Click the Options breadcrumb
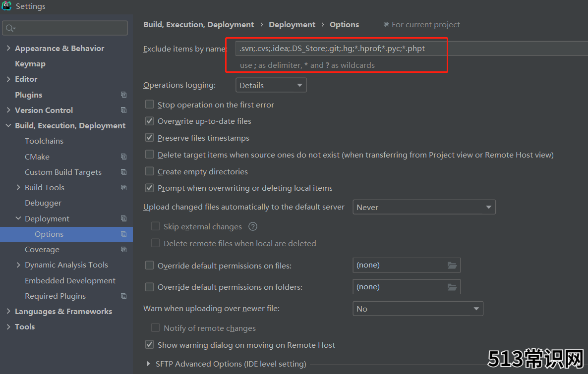The width and height of the screenshot is (588, 374). pos(344,25)
